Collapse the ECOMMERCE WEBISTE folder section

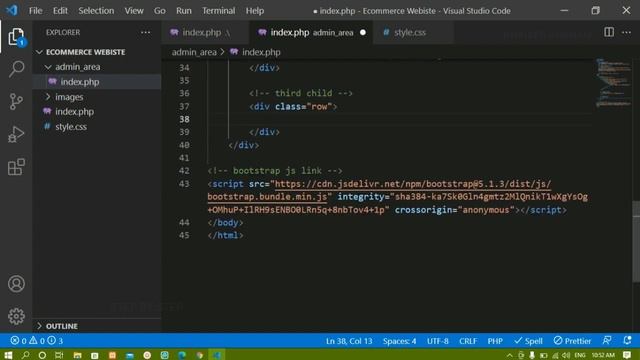(85, 52)
